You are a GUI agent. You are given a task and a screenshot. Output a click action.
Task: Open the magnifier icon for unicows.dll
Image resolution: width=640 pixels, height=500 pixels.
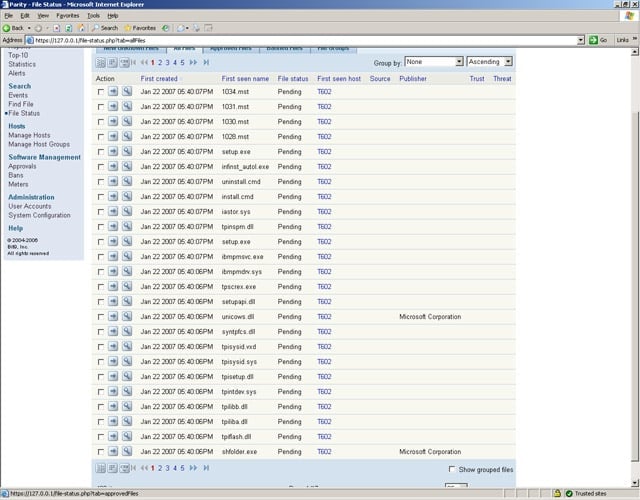[x=127, y=316]
